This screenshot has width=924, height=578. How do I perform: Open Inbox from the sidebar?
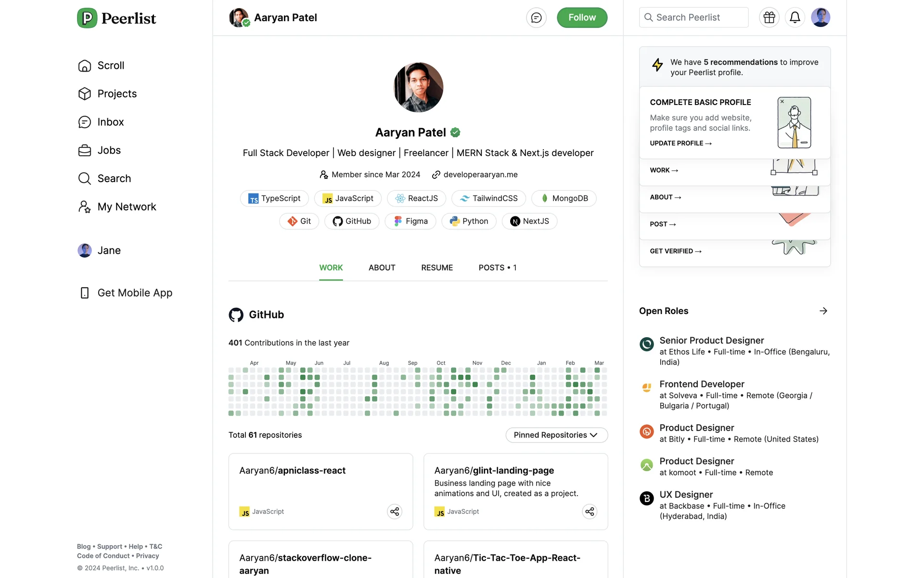click(110, 122)
